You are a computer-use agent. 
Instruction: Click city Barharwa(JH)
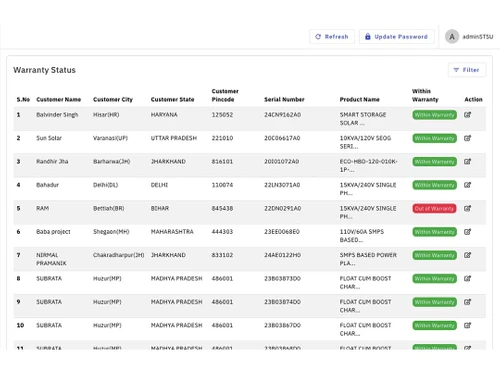112,161
